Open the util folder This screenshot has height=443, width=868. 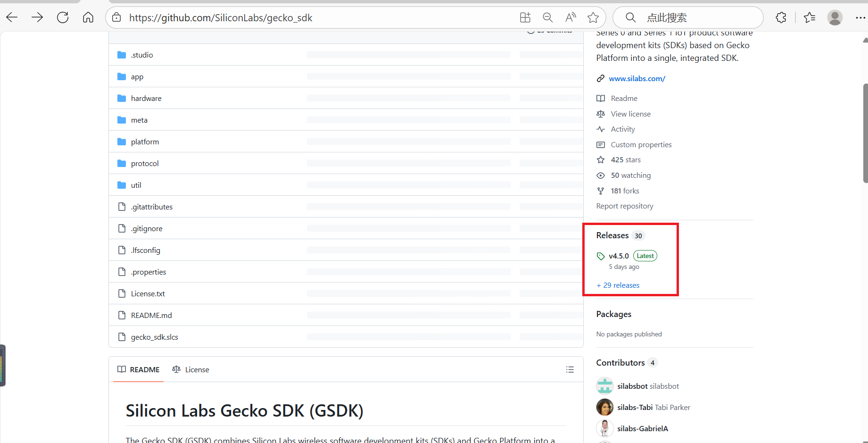click(136, 185)
